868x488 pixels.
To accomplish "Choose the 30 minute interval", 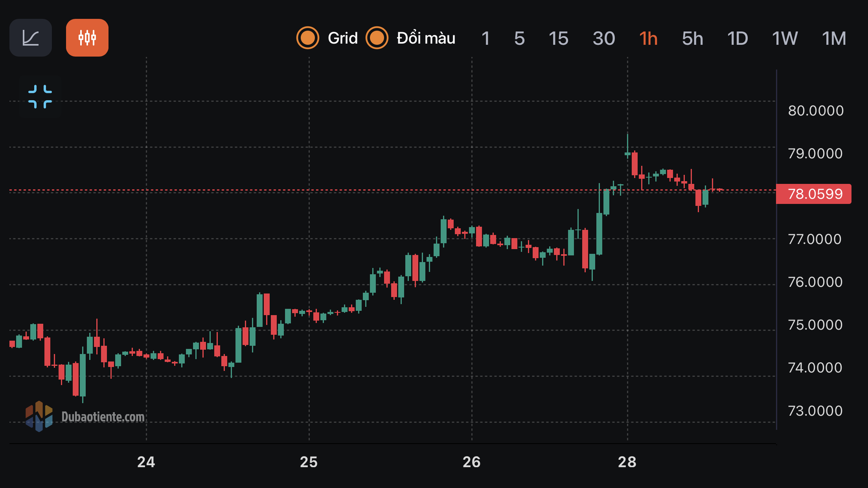I will click(604, 39).
